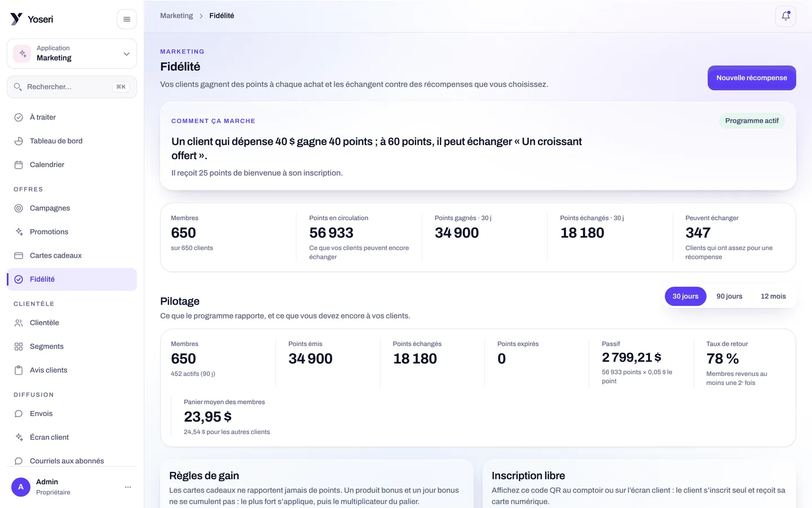This screenshot has width=812, height=508.
Task: Click the Segments grid icon
Action: pyautogui.click(x=19, y=347)
